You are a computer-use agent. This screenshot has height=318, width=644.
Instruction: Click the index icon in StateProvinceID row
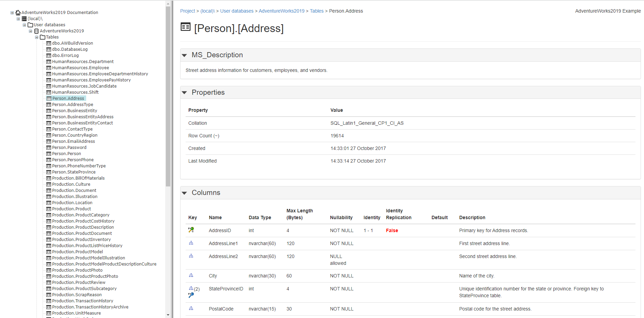pos(191,288)
